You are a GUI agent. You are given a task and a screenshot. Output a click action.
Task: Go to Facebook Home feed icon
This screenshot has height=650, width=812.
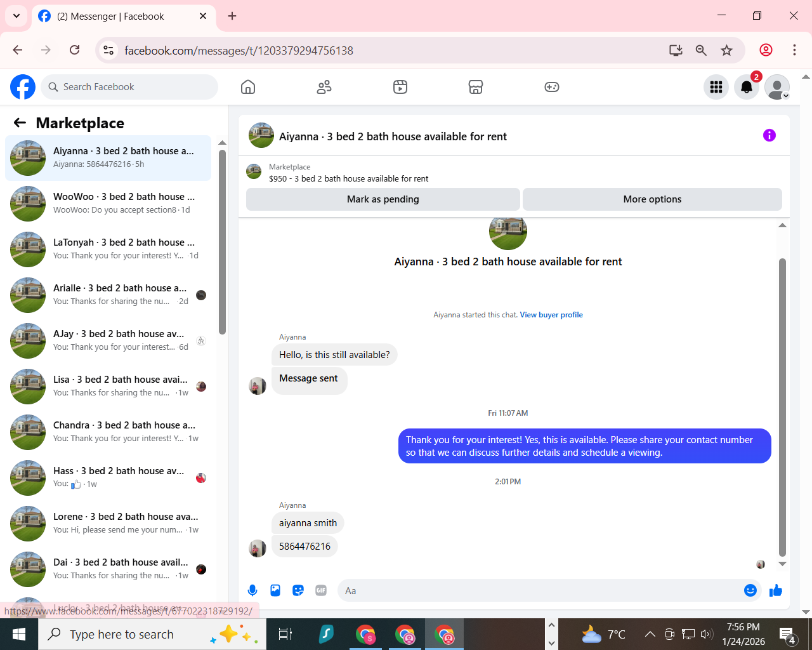click(x=248, y=87)
